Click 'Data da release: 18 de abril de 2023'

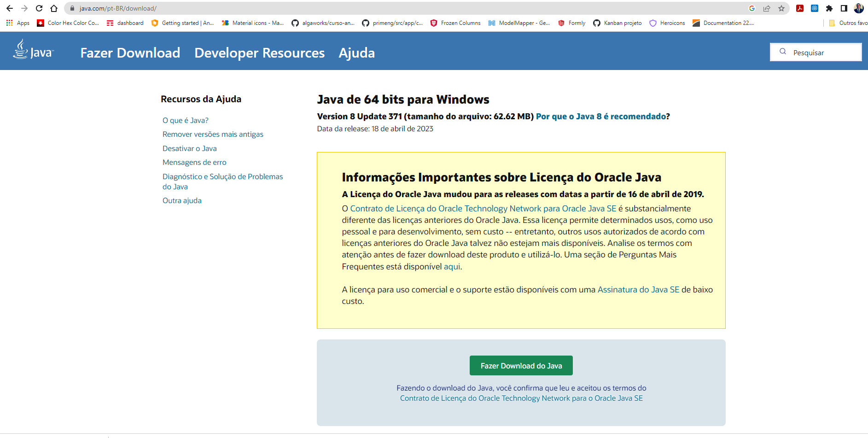pos(375,129)
